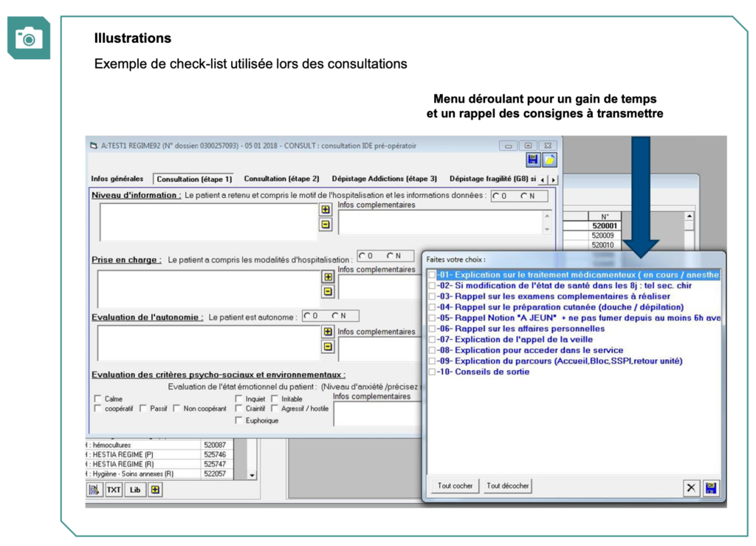Open the yellow note icon beside save

click(x=549, y=160)
